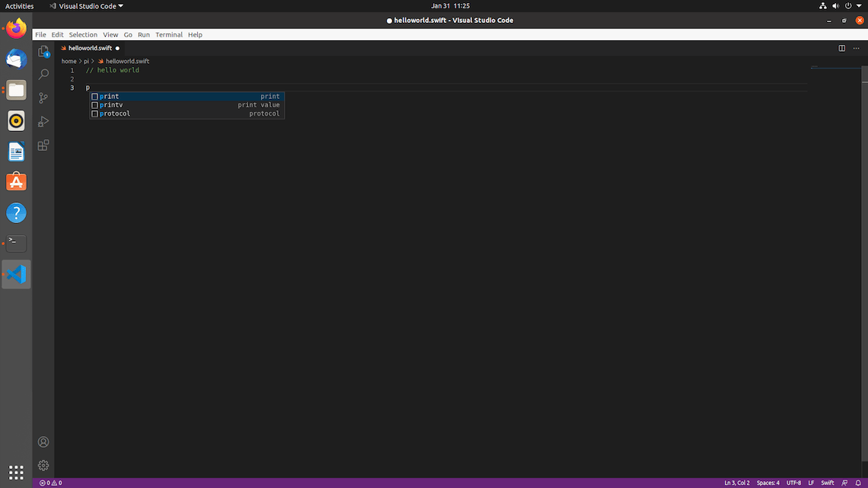The width and height of the screenshot is (868, 488).
Task: Select the 'print' autocomplete suggestion
Action: [187, 96]
